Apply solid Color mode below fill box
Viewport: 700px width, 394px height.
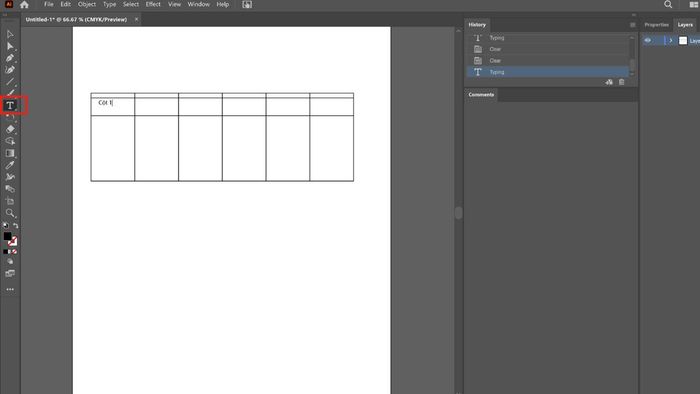[5, 252]
